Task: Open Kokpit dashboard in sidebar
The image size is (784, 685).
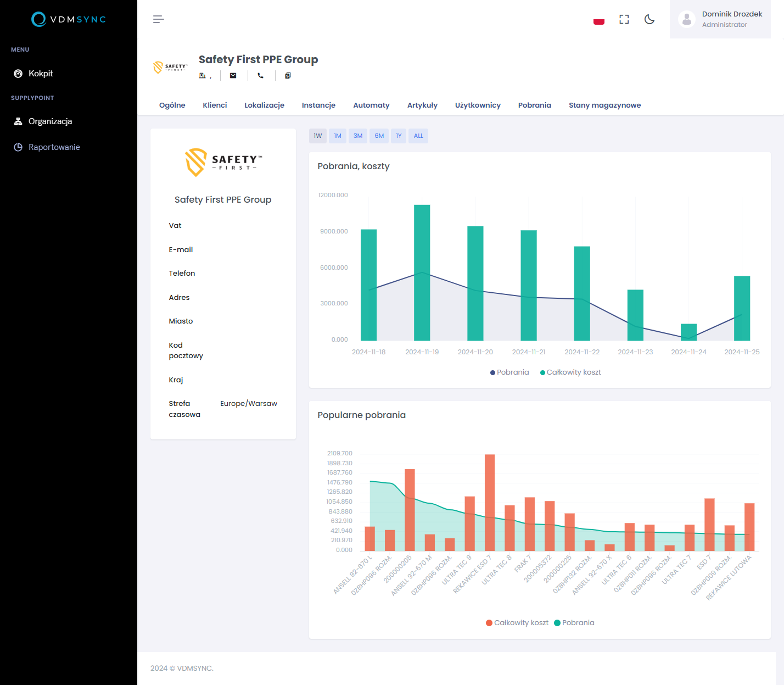Action: coord(41,74)
